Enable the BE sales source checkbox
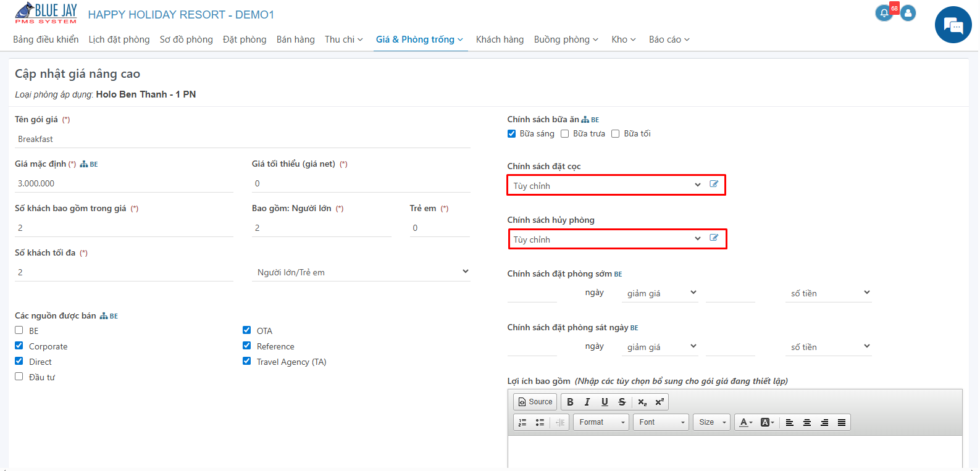The height and width of the screenshot is (471, 980). (x=19, y=330)
